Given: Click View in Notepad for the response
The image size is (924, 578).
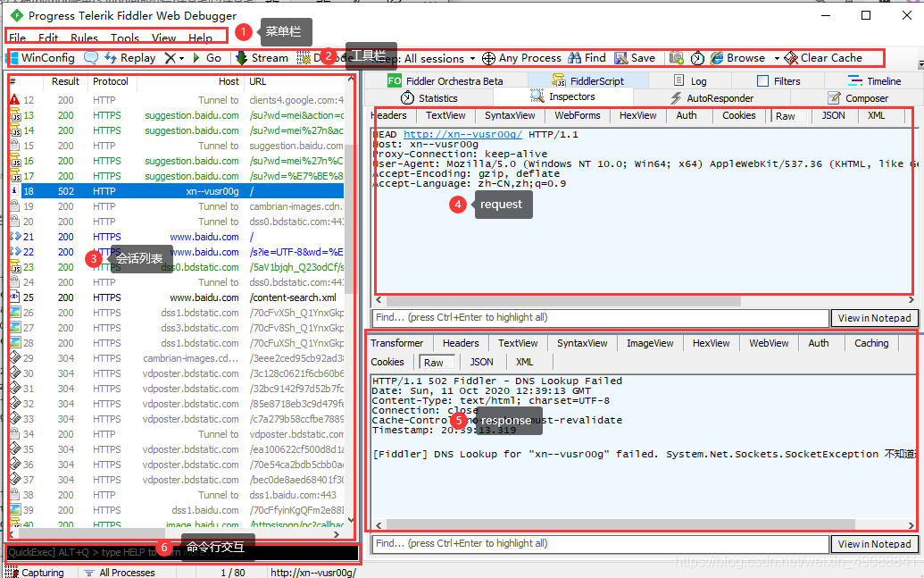Looking at the screenshot, I should pyautogui.click(x=875, y=544).
